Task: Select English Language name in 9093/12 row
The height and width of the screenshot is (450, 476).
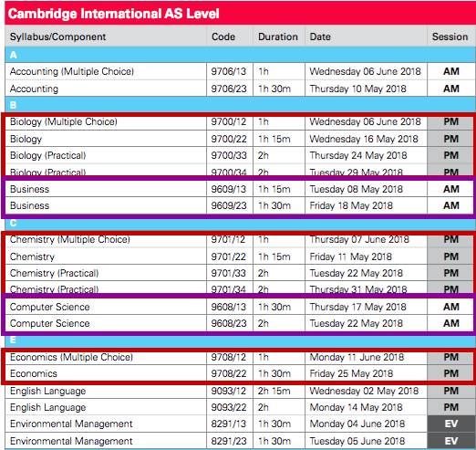Action: [x=47, y=391]
